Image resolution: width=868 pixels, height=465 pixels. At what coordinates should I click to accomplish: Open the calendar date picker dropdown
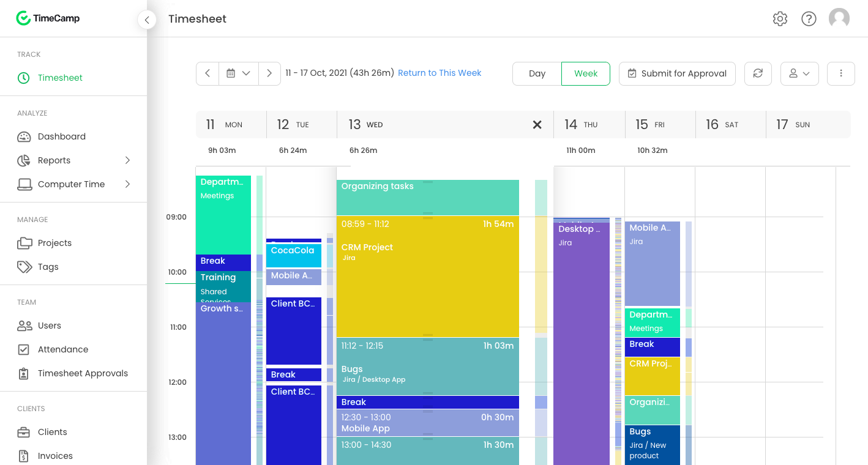click(239, 73)
